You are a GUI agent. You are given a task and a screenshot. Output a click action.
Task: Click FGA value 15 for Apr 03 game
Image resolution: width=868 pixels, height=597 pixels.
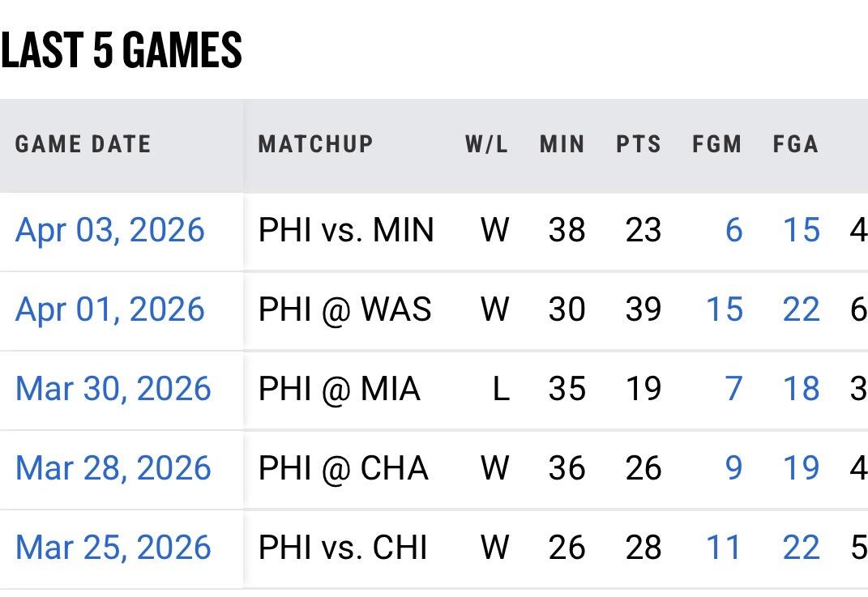click(x=801, y=231)
